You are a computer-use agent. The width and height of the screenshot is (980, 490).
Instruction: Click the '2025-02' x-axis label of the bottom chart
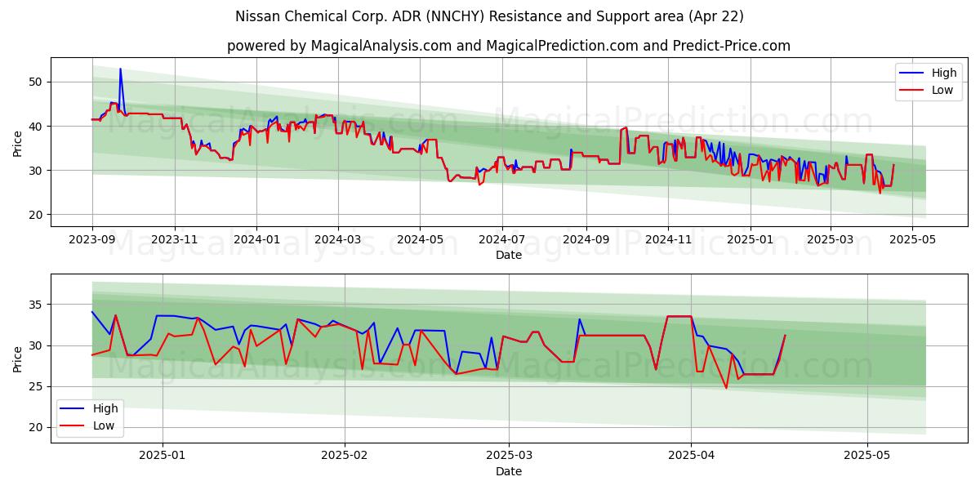pyautogui.click(x=344, y=457)
